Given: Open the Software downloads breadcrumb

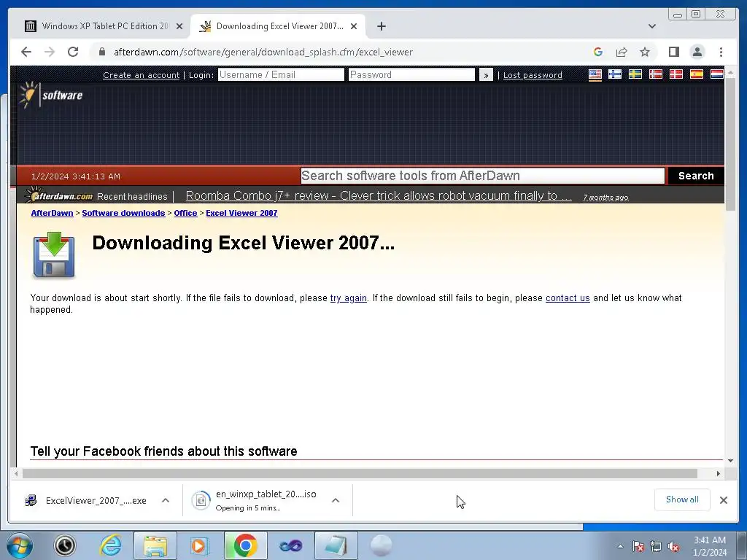Looking at the screenshot, I should point(123,213).
